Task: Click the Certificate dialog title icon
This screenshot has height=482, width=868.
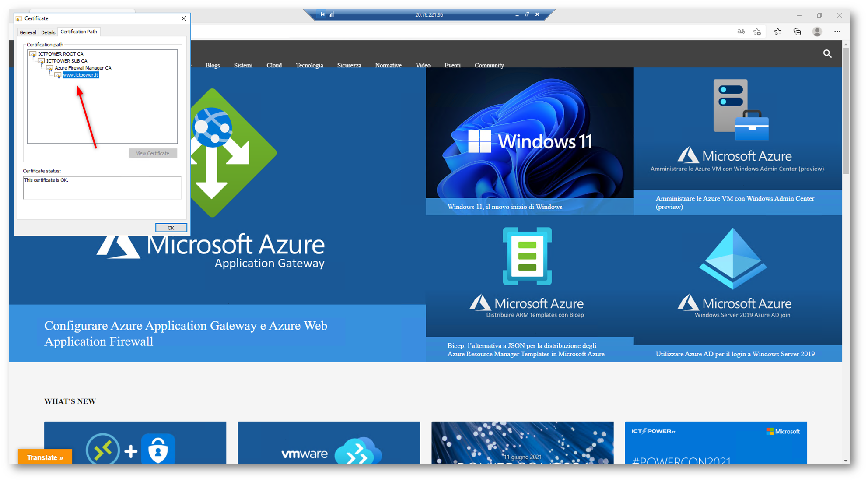Action: (19, 19)
